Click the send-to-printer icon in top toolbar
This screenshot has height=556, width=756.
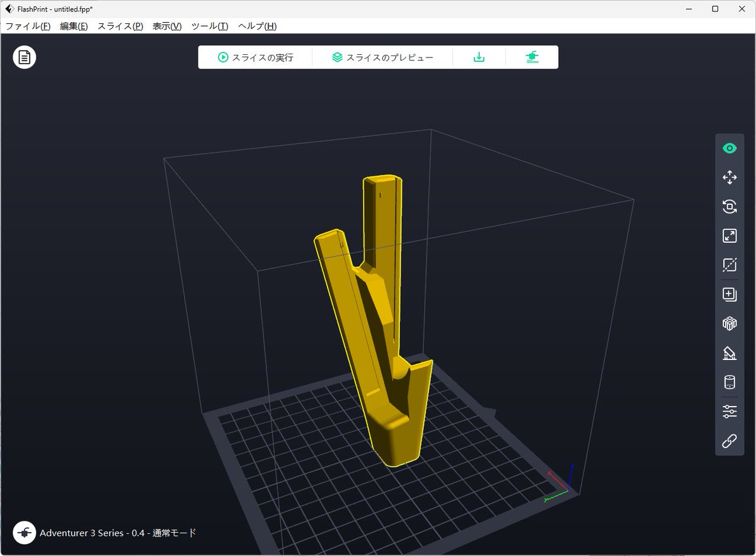532,57
